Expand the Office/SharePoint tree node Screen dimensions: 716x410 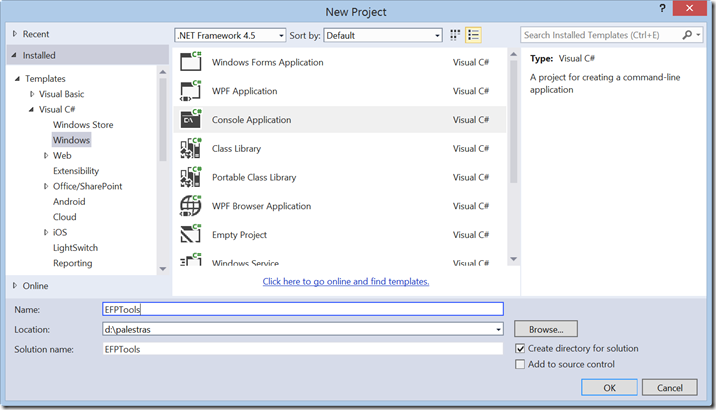[x=46, y=186]
